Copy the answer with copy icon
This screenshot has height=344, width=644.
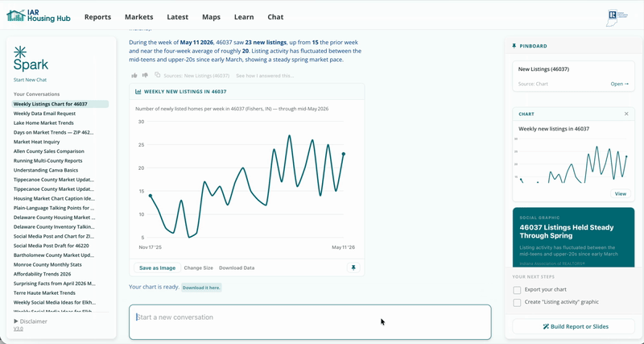click(x=157, y=75)
